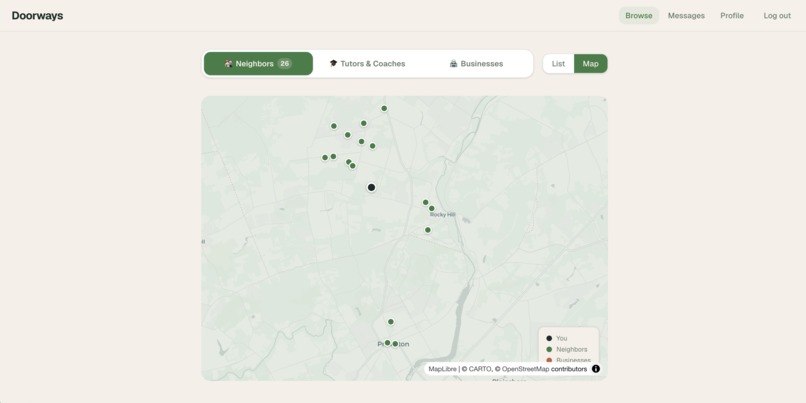Open the Tutors & Coaches tab

point(367,64)
